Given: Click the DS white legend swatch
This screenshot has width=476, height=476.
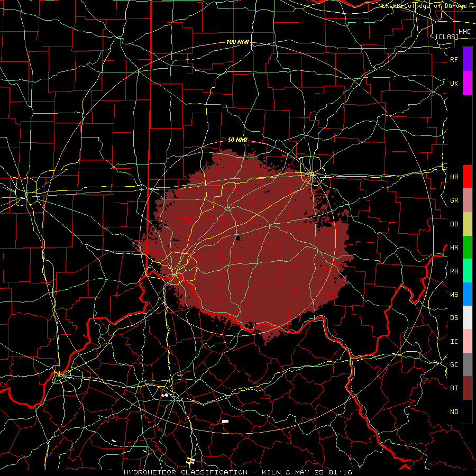Looking at the screenshot, I should 467,317.
